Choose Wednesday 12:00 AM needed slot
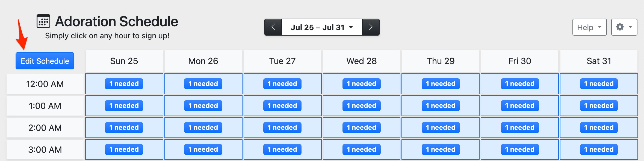 point(361,84)
